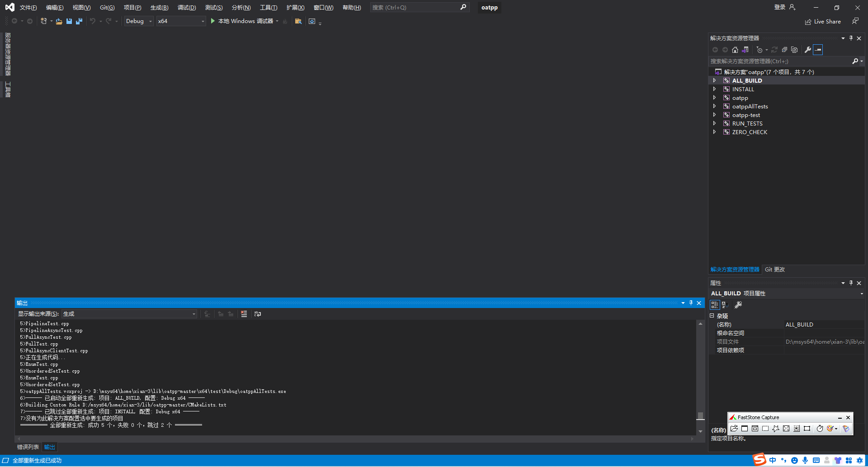
Task: Pin the Solution Explorer panel
Action: pos(851,38)
